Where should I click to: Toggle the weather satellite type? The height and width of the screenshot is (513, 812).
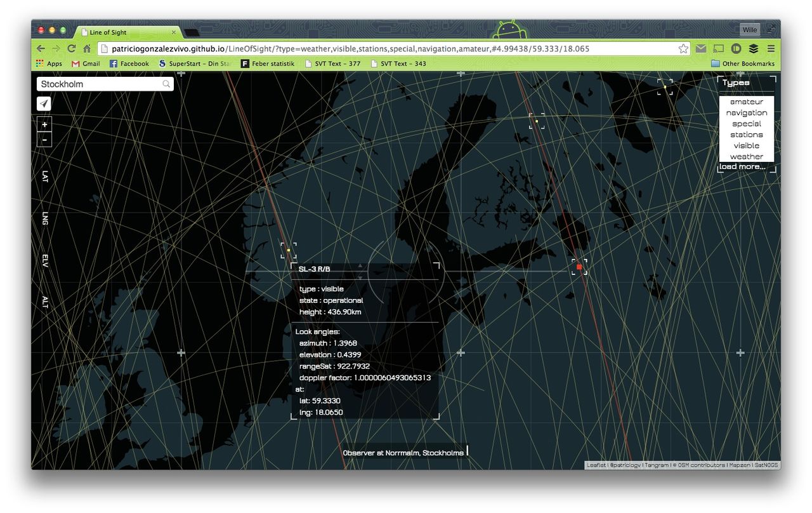click(x=746, y=156)
